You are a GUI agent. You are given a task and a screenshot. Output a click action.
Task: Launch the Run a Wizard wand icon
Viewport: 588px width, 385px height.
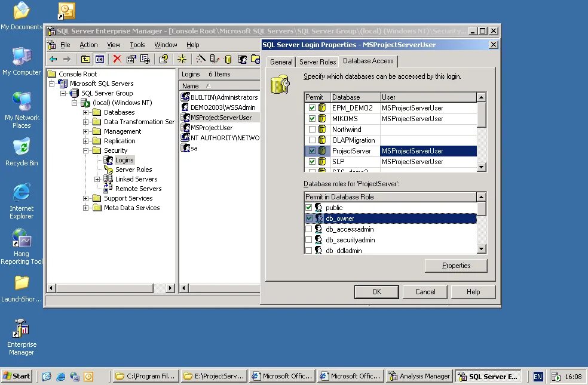click(201, 59)
